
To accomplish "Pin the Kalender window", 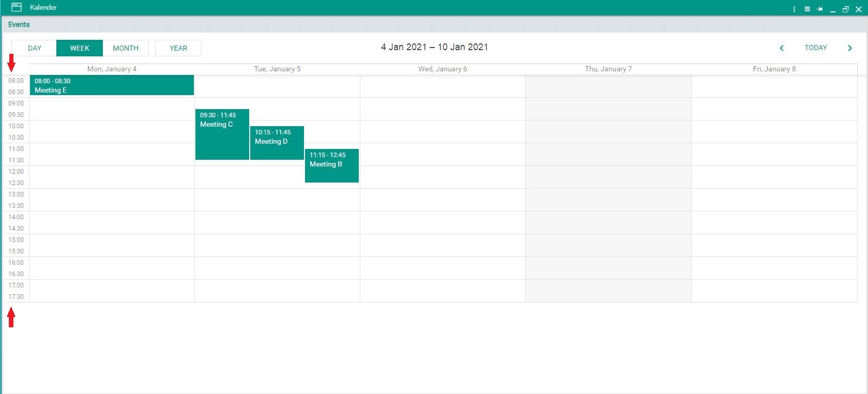I will coord(820,9).
